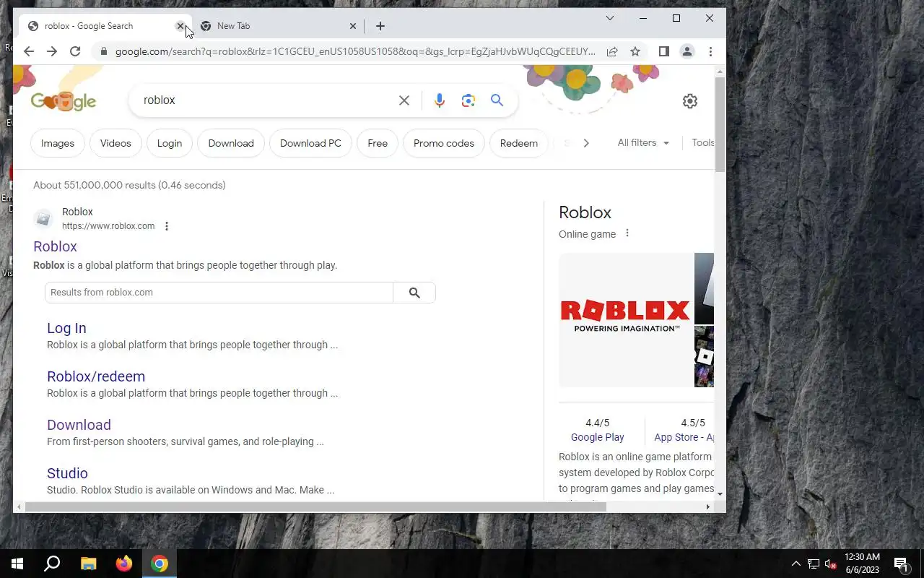Search within roblox.com using the magnifier button
This screenshot has width=924, height=578.
pos(414,293)
